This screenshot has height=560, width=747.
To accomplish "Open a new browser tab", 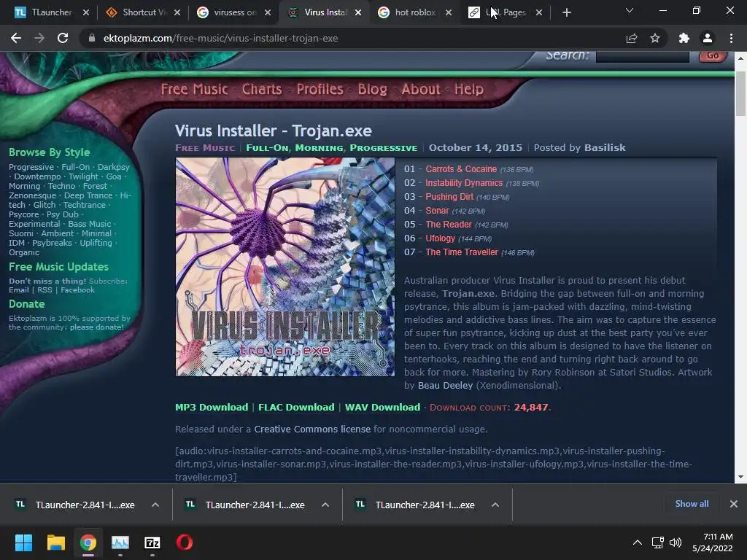I will pyautogui.click(x=566, y=12).
